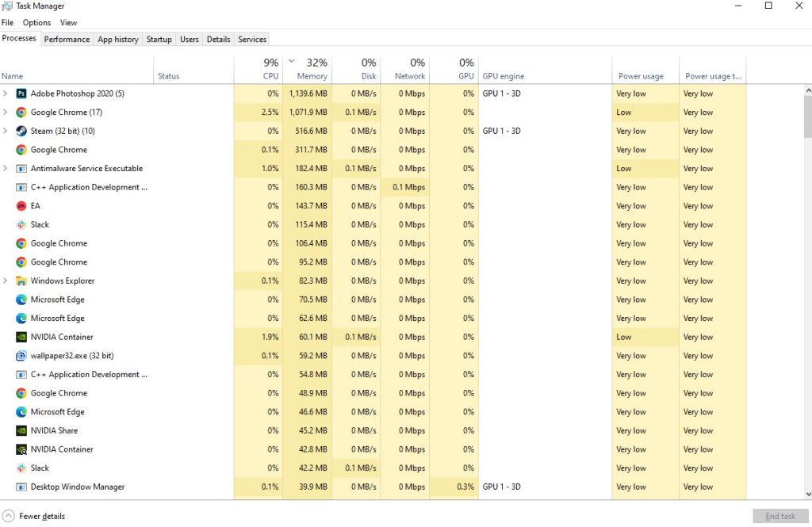The height and width of the screenshot is (527, 812).
Task: Click icon of NVIDIA Container using 42.8 MB
Action: point(21,449)
